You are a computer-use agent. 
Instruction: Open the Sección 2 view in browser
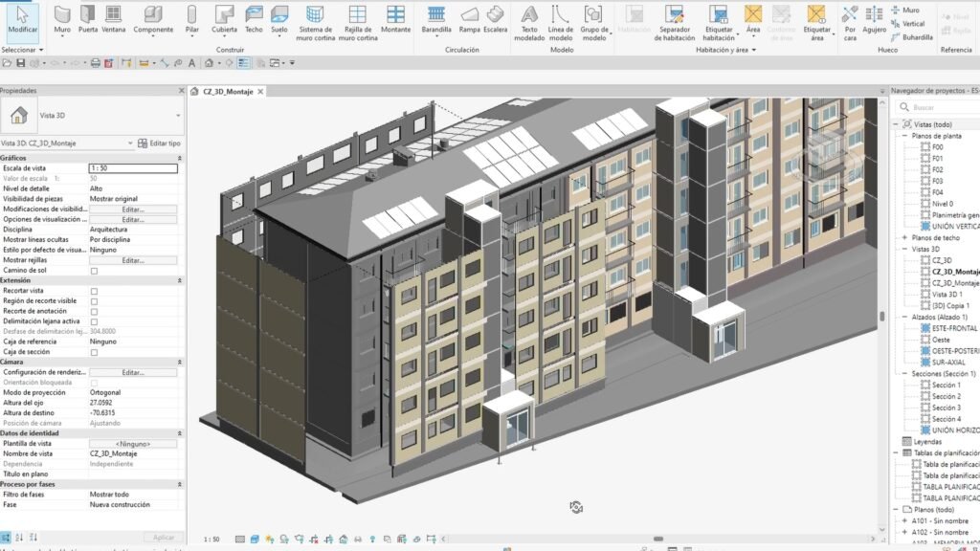click(947, 397)
